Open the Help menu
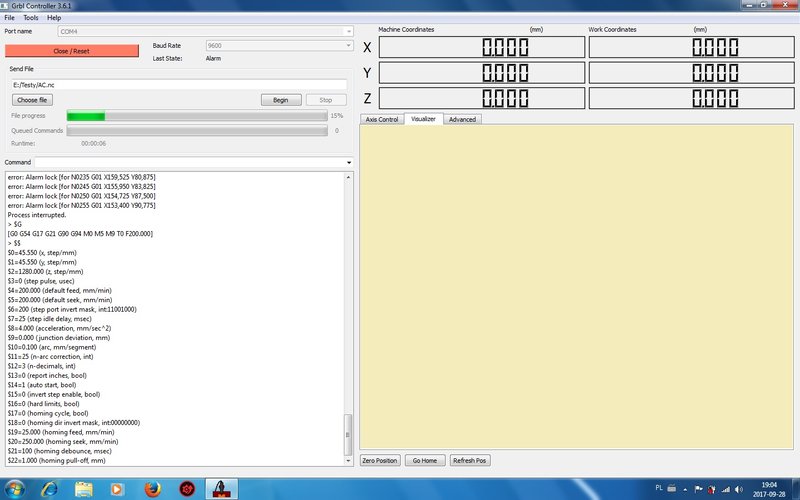The image size is (800, 500). click(54, 17)
